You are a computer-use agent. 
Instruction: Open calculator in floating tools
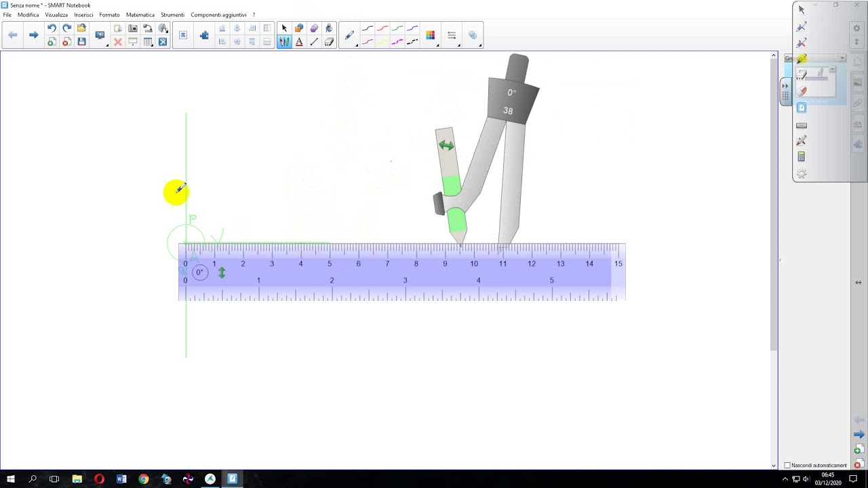801,157
